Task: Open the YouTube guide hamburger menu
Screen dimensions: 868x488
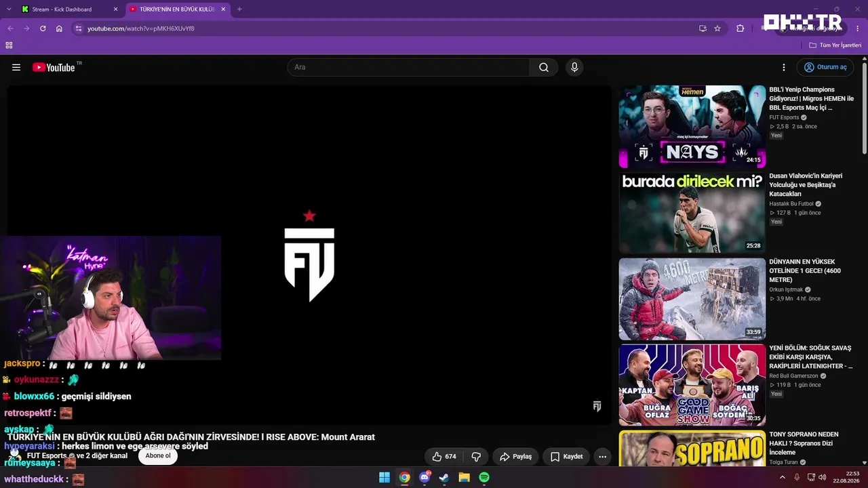Action: click(16, 67)
